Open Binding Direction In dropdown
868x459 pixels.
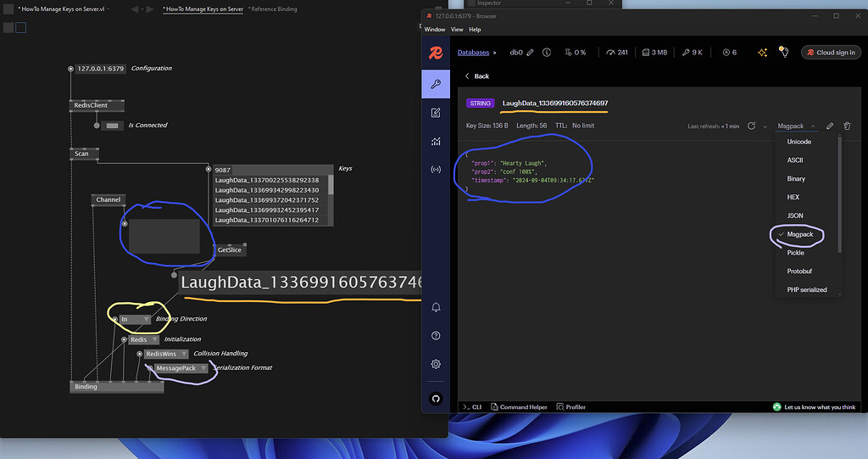[135, 320]
